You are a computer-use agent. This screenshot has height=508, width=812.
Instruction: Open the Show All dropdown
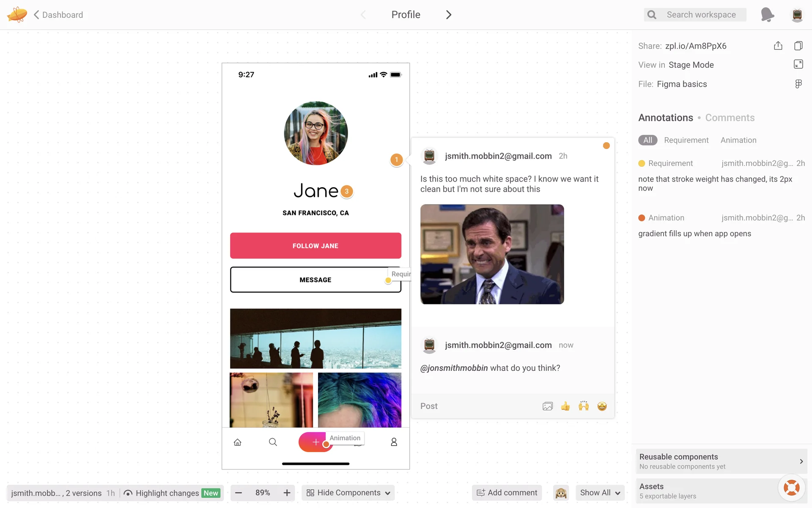(x=600, y=493)
